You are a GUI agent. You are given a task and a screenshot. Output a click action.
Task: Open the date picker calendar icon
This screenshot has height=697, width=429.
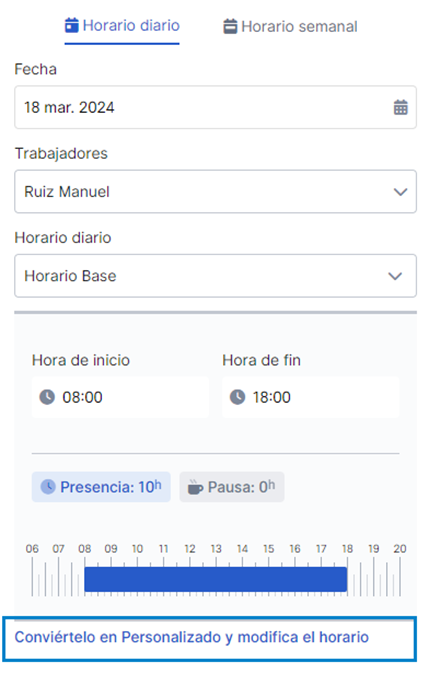coord(400,107)
